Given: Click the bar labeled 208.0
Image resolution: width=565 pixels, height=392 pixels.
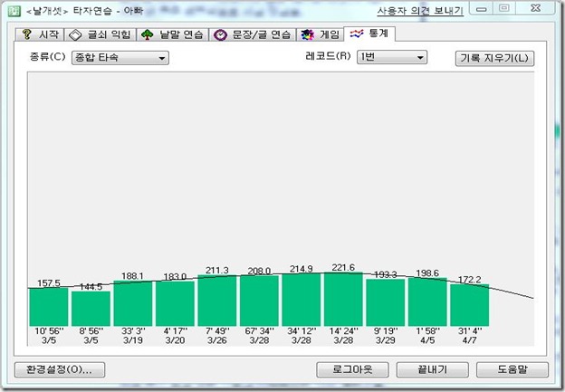Looking at the screenshot, I should (x=260, y=301).
